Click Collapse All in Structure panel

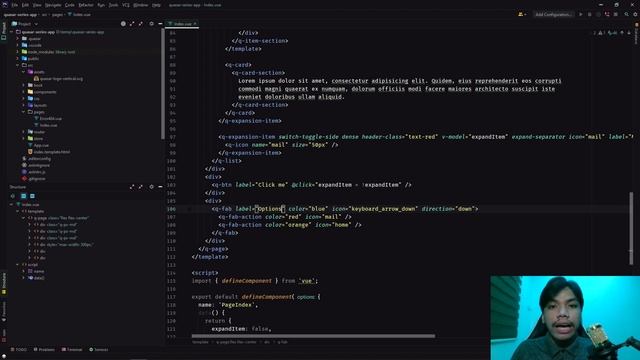141,187
